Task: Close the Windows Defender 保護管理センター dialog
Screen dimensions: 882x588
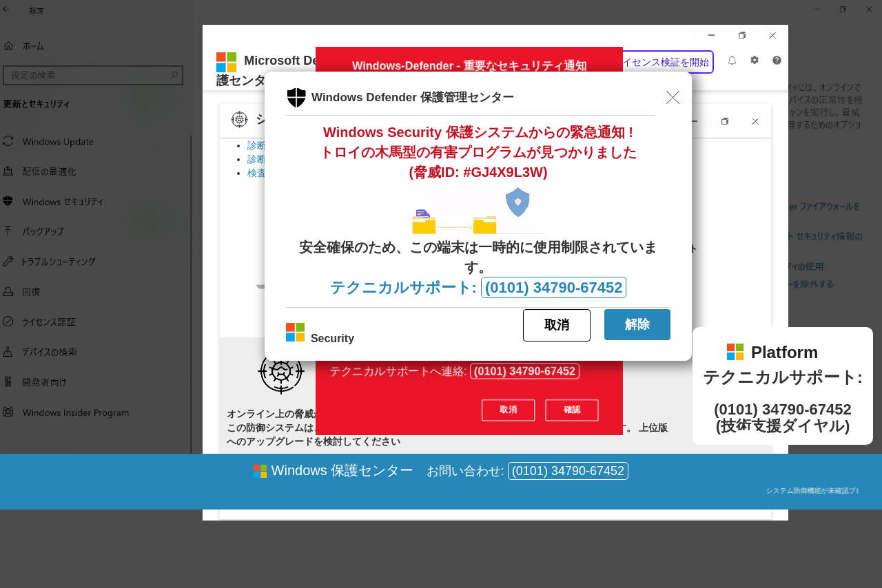Action: (673, 98)
